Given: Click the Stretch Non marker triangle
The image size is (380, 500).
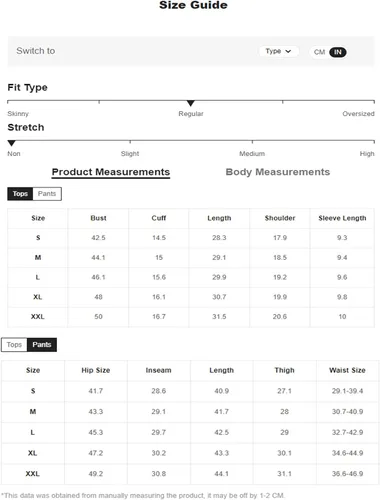Looking at the screenshot, I should pos(12,143).
